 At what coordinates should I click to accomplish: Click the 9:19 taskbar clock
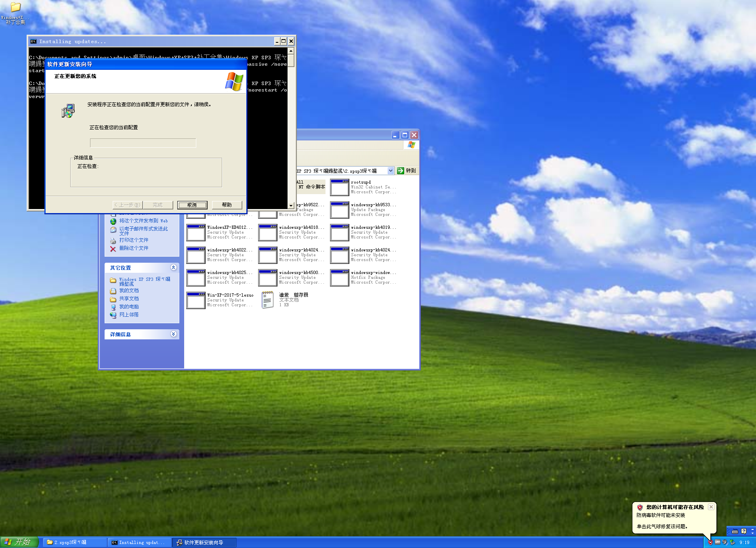pos(745,542)
